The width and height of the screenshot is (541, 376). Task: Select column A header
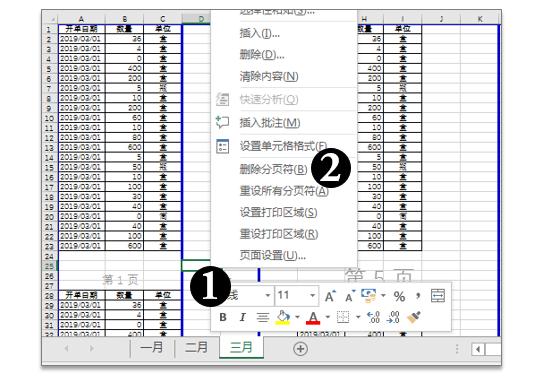(x=81, y=19)
